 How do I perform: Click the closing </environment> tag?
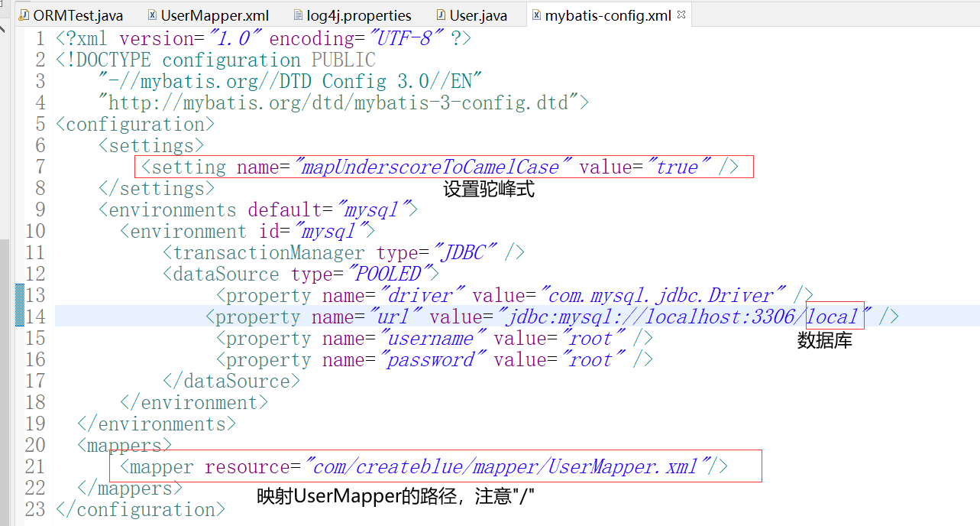coord(194,402)
